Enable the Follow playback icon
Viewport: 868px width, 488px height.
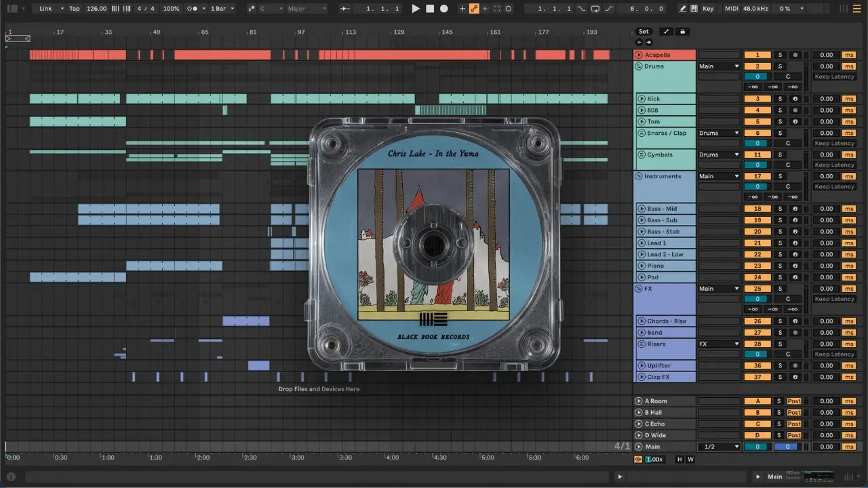click(346, 9)
